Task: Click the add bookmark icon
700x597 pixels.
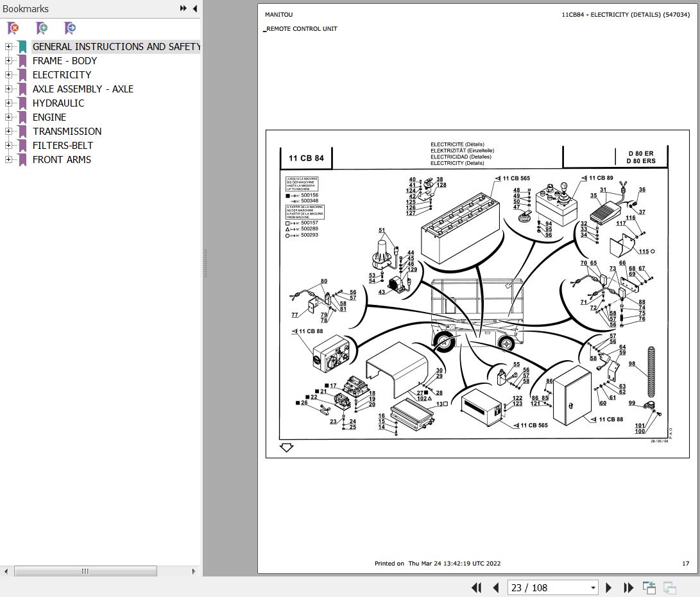Action: coord(42,28)
